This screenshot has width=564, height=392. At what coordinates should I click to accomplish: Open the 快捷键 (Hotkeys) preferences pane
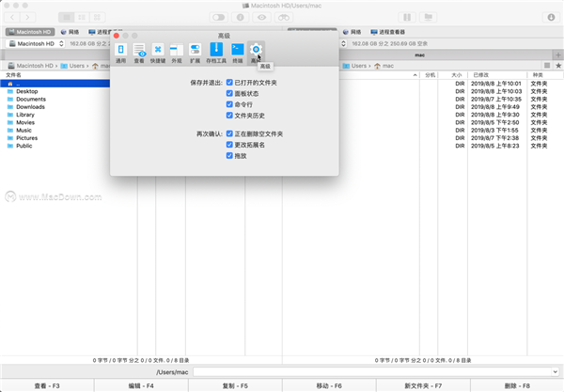pyautogui.click(x=158, y=51)
